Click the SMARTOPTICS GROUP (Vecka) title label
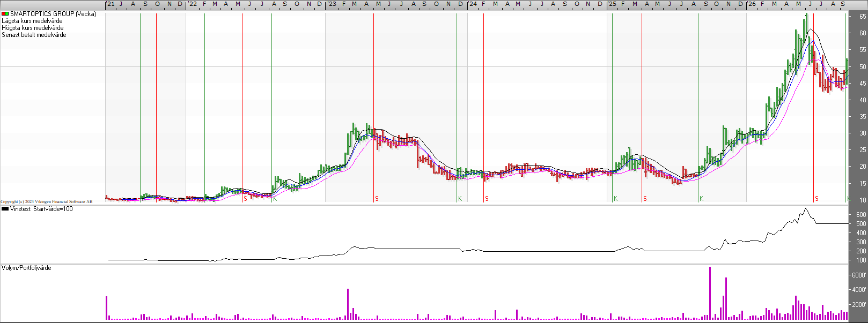The image size is (868, 323). point(53,14)
